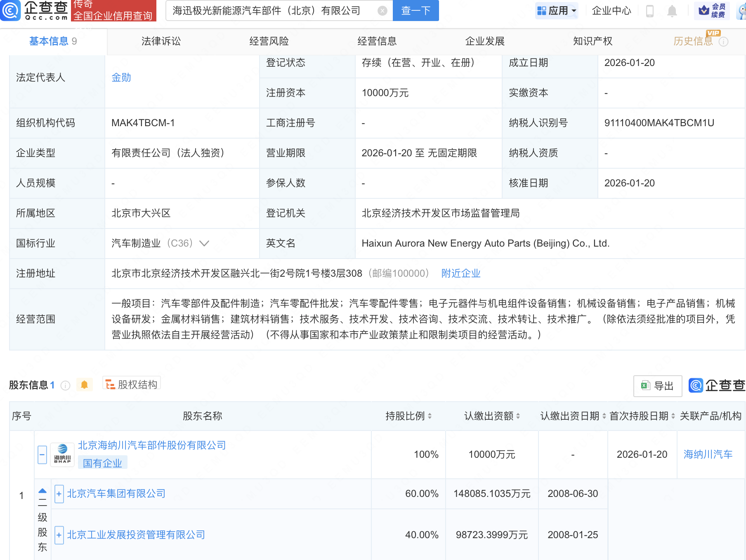
Task: Clear the search box text
Action: tap(382, 11)
